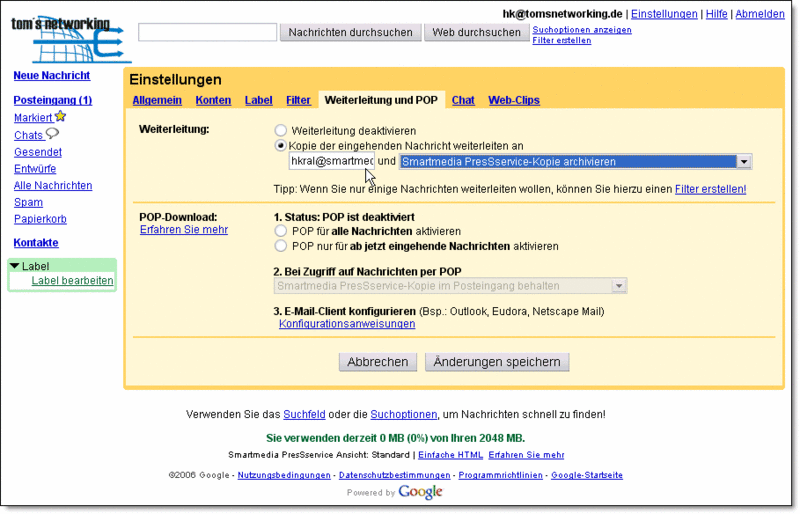The height and width of the screenshot is (514, 800).
Task: Open the disabled Posteingang behalten dropdown
Action: 451,286
